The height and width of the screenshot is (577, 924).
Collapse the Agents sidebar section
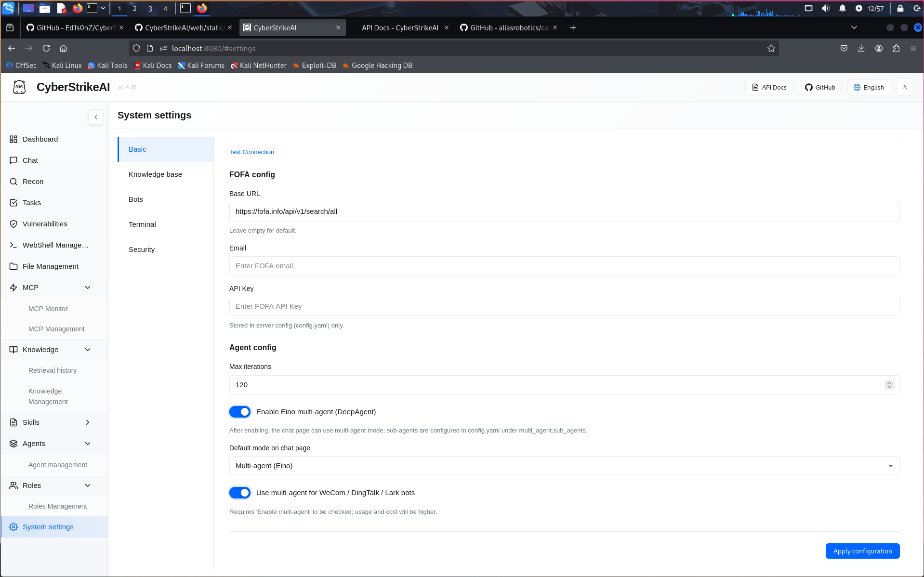(x=88, y=444)
